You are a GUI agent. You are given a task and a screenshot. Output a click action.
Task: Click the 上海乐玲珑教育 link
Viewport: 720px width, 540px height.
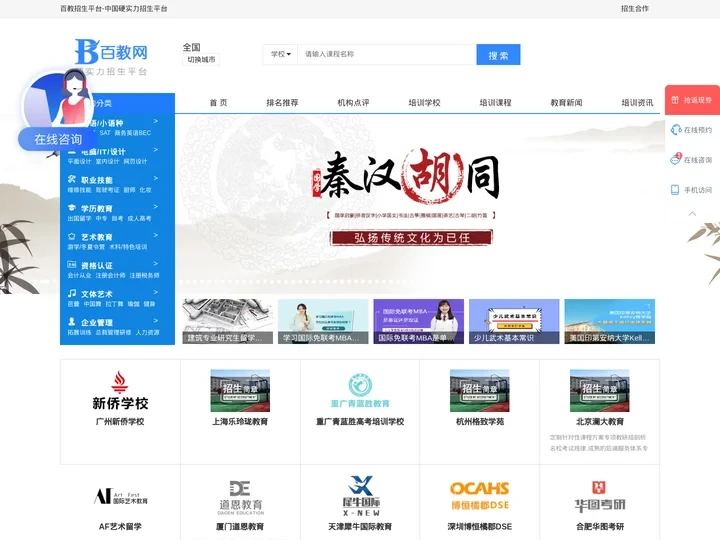tap(240, 422)
